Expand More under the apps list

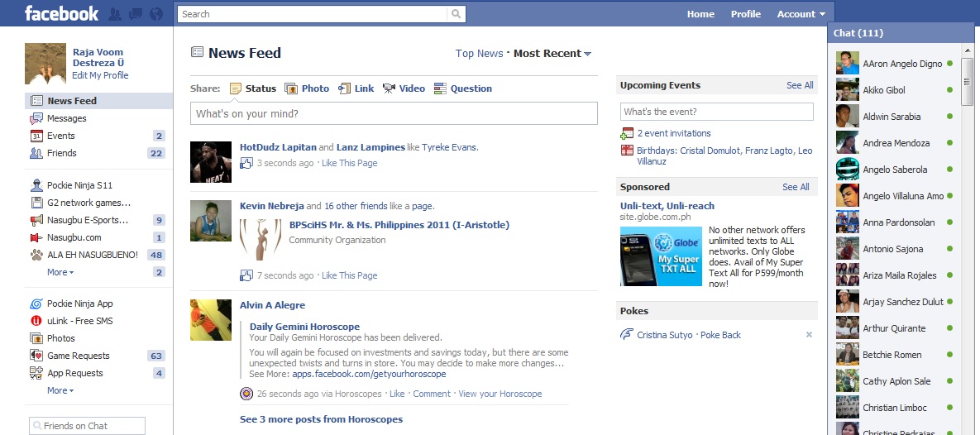pyautogui.click(x=60, y=390)
